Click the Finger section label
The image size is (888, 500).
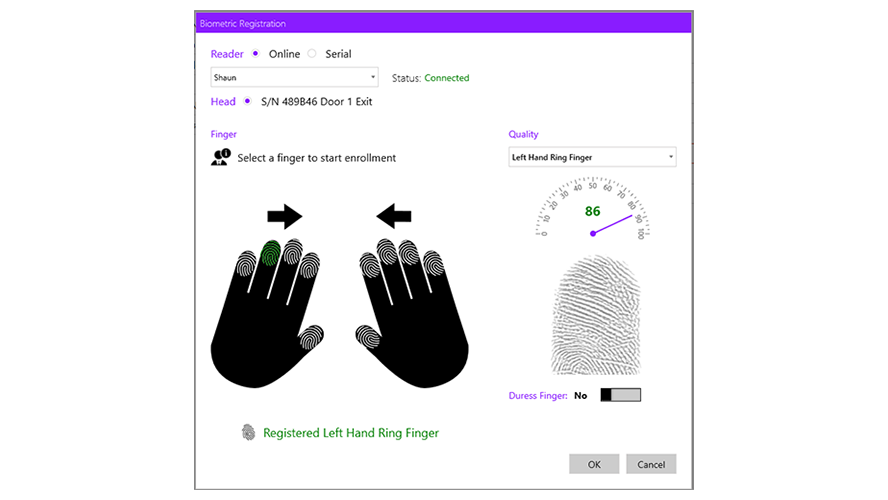(x=224, y=134)
